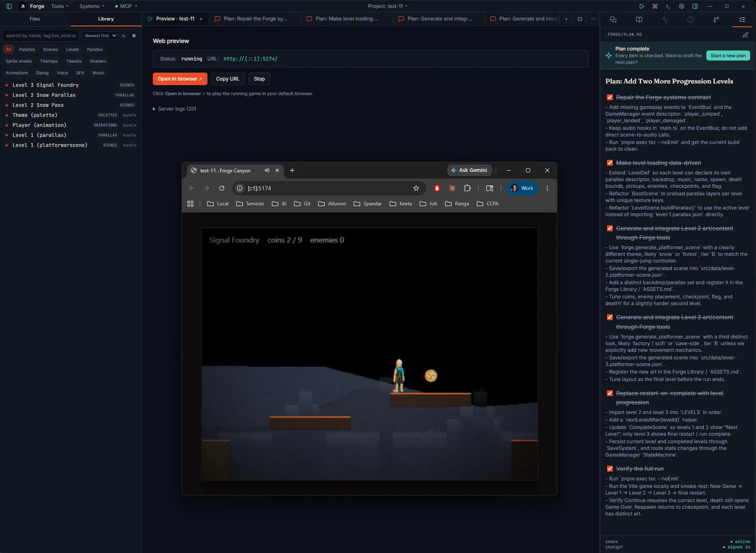Reload the page in Chrome window
Screen dimensions: 756x553
tap(222, 188)
